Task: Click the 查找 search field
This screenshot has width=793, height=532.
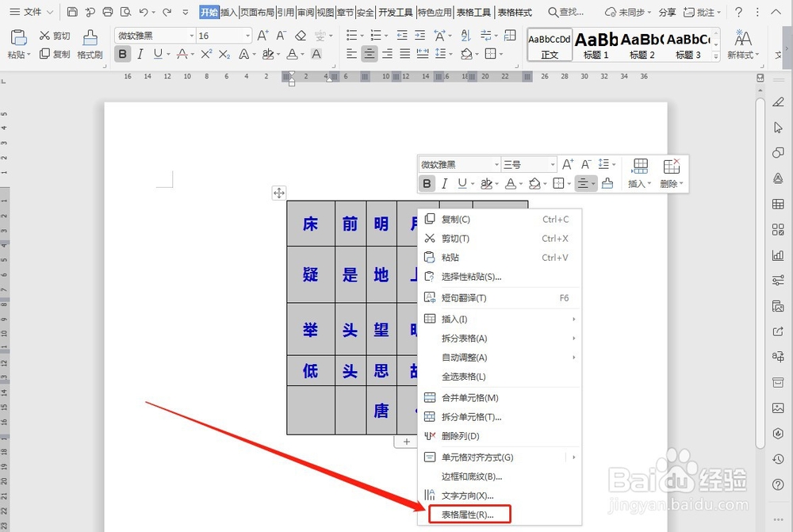Action: [x=566, y=12]
